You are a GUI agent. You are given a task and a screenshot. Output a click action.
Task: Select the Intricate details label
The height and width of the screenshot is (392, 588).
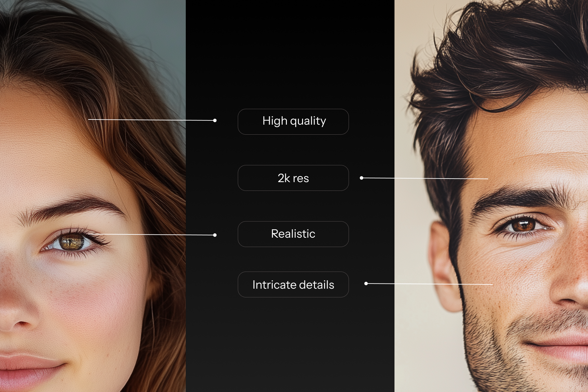293,284
